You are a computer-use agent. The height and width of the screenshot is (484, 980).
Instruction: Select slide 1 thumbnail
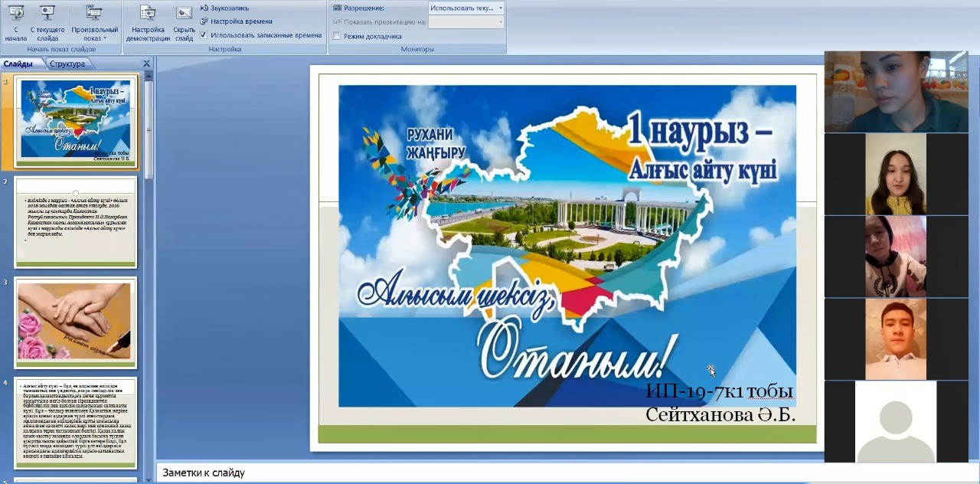[75, 122]
